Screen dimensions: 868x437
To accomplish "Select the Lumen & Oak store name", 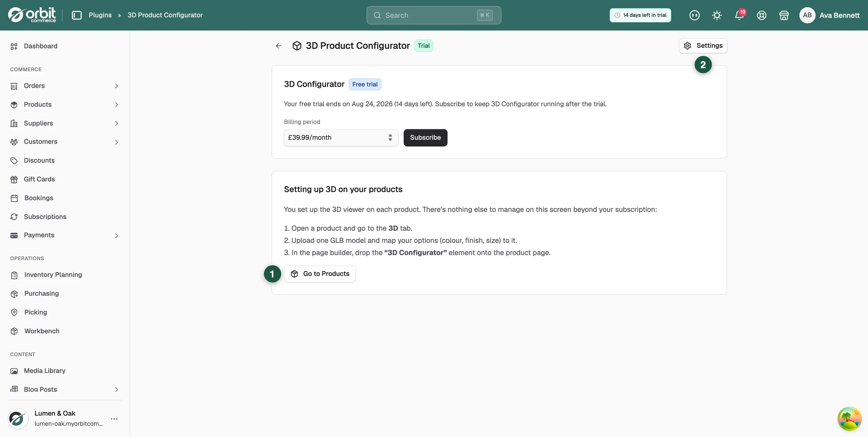I will pos(55,413).
